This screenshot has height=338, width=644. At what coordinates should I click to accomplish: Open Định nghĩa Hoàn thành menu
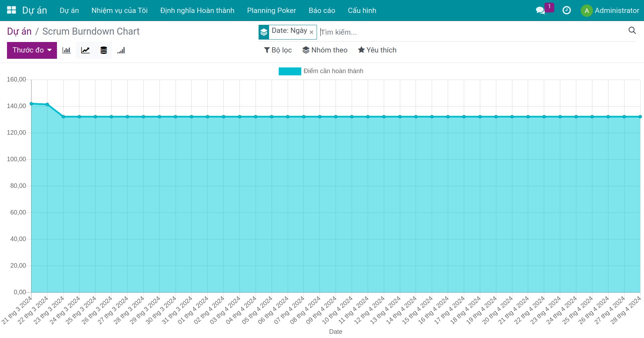pyautogui.click(x=197, y=10)
